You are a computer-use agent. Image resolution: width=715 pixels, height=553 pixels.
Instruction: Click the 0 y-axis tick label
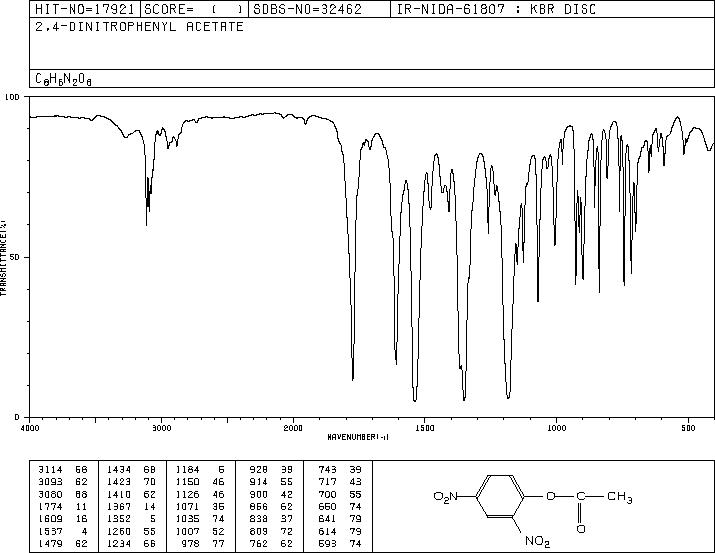(17, 417)
